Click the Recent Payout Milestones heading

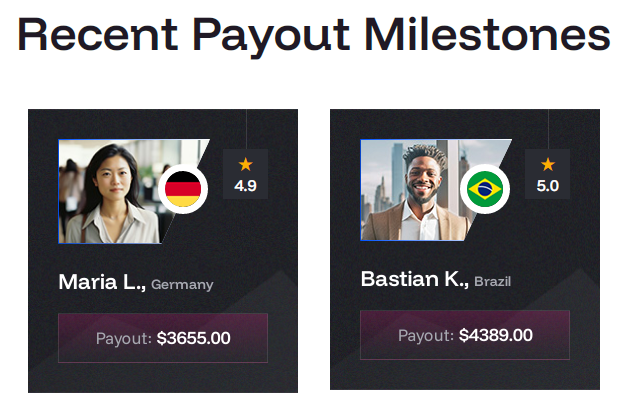pos(314,36)
